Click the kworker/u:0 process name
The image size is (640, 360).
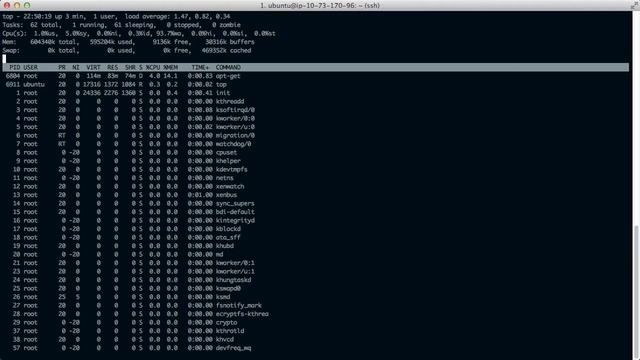pos(235,127)
